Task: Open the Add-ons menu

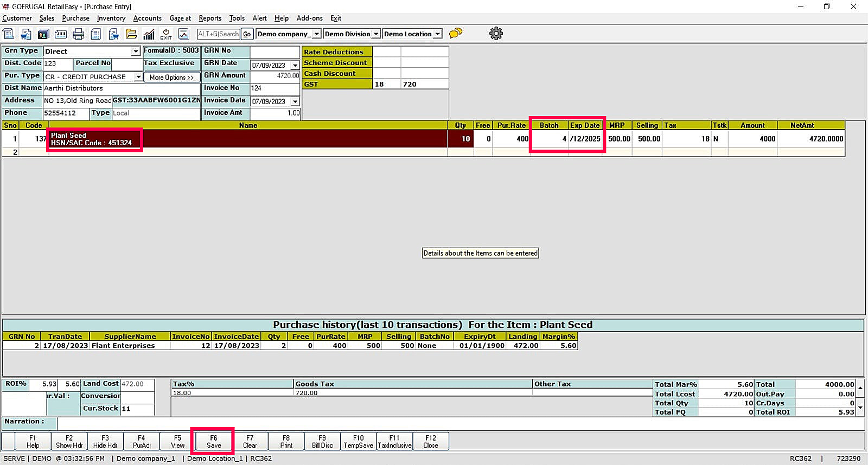Action: (310, 18)
